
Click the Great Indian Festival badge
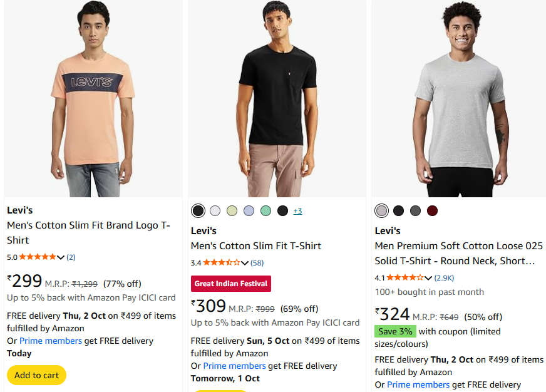231,284
